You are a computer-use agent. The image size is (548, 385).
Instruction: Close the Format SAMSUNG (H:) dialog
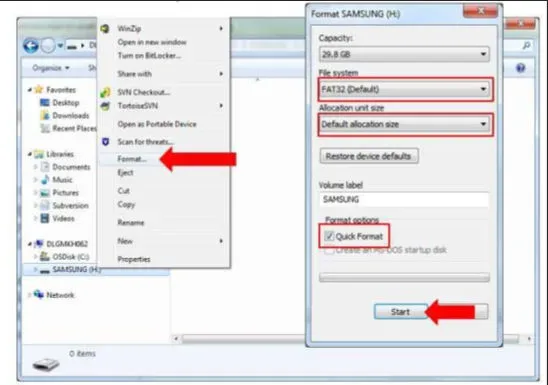480,11
